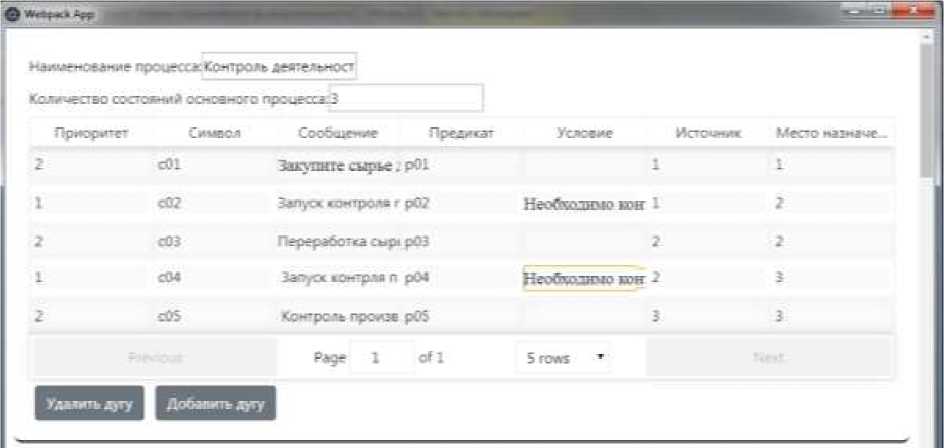Viewport: 944px width, 448px height.
Task: Click the Previous page button
Action: (155, 358)
